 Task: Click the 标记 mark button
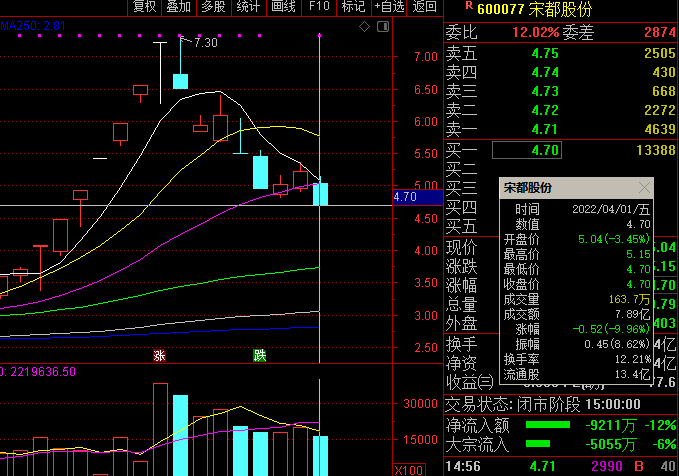[x=353, y=7]
